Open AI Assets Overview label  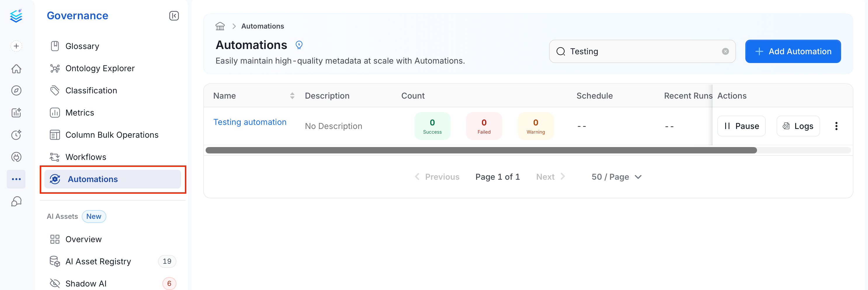coord(84,239)
